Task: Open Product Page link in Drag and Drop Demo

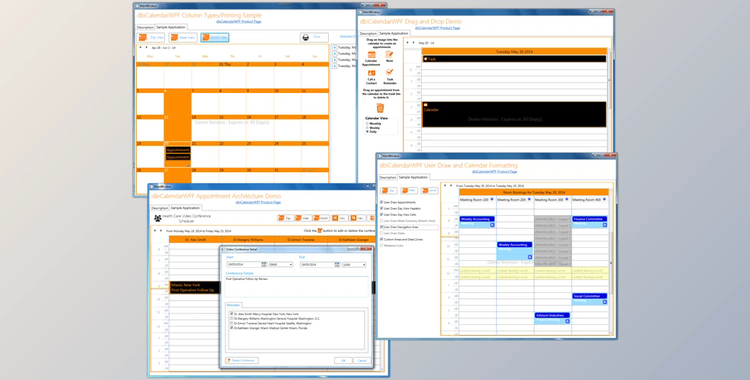Action: click(x=437, y=28)
